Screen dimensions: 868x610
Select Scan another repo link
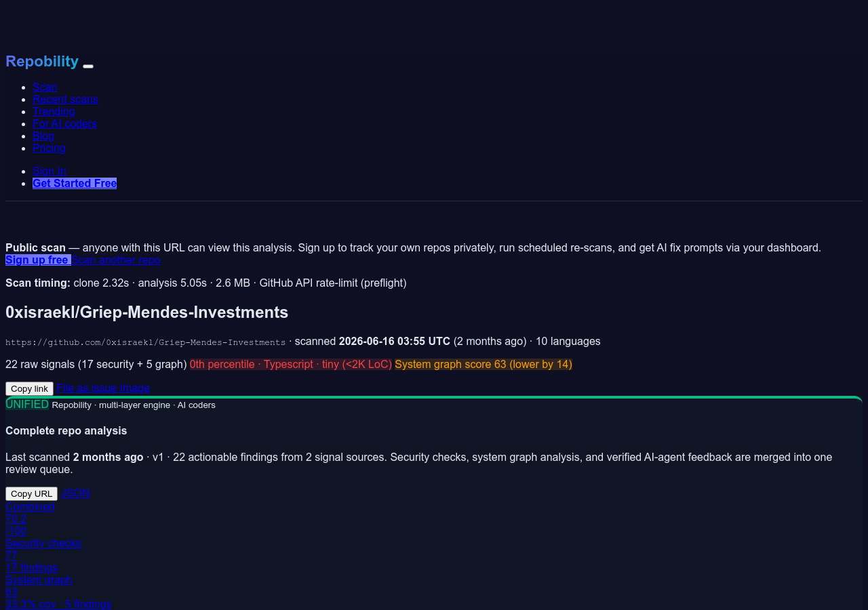116,260
